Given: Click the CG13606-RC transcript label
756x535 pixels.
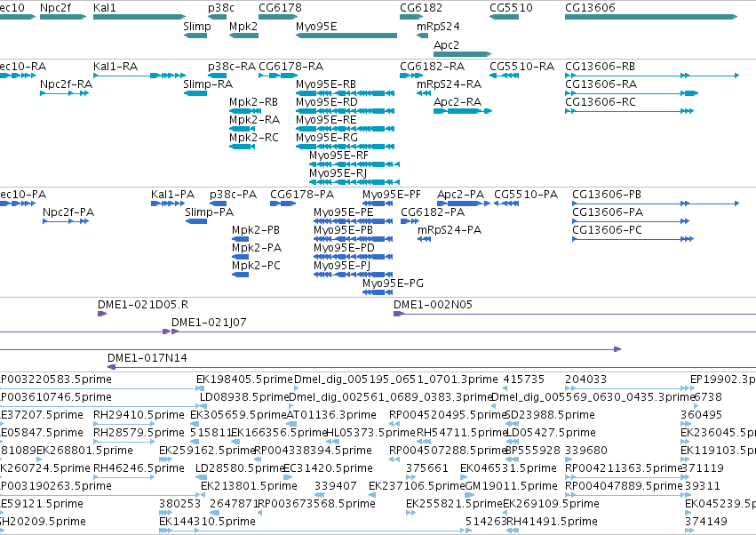Looking at the screenshot, I should [x=601, y=102].
